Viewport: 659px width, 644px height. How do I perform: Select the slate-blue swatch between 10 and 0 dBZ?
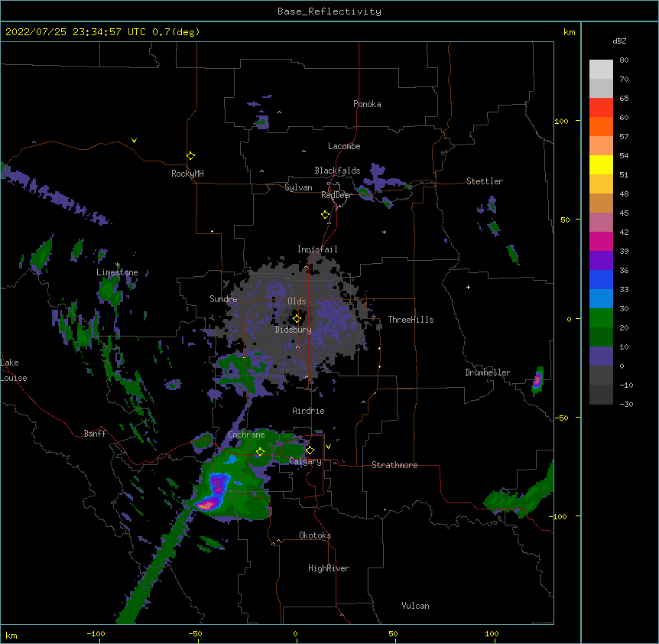pyautogui.click(x=601, y=356)
